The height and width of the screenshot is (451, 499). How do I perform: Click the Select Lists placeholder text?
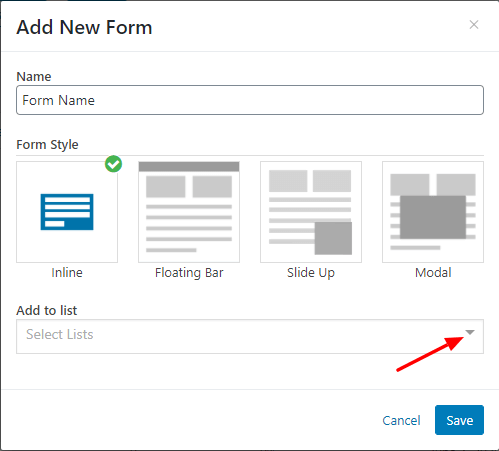click(x=60, y=334)
